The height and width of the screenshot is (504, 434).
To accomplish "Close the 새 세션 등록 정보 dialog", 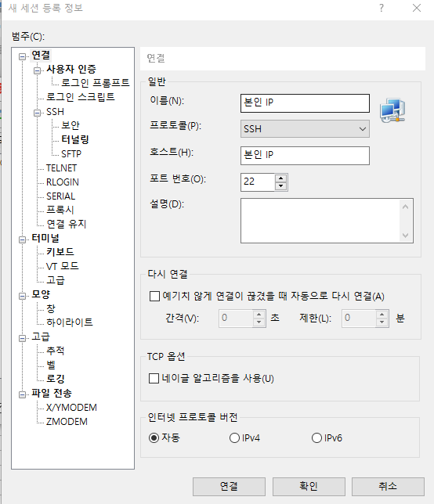I will tap(417, 8).
